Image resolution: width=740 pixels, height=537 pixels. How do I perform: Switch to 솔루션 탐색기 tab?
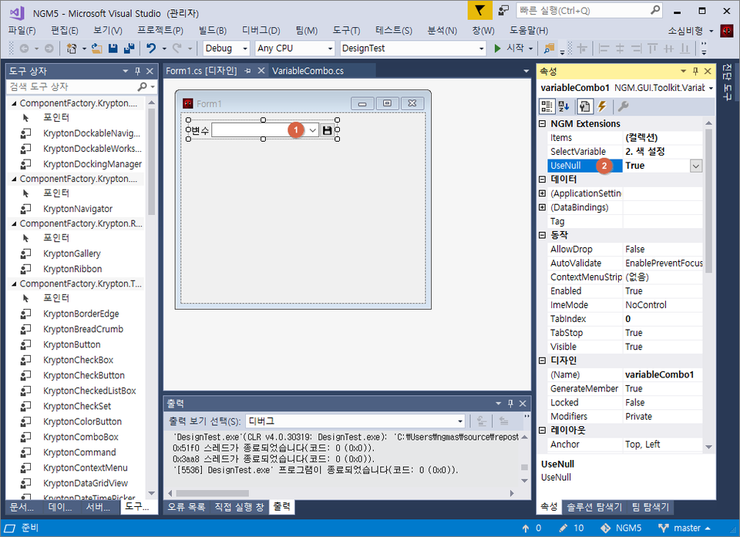tap(594, 507)
